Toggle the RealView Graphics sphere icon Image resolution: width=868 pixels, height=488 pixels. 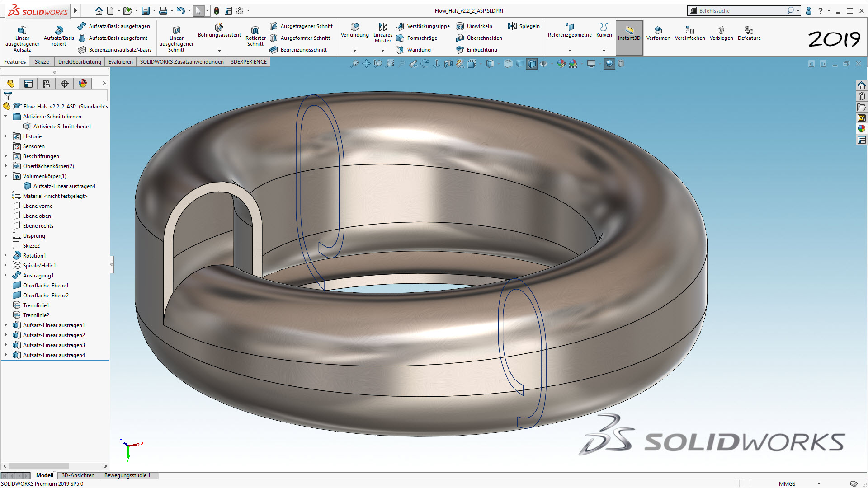pyautogui.click(x=609, y=64)
